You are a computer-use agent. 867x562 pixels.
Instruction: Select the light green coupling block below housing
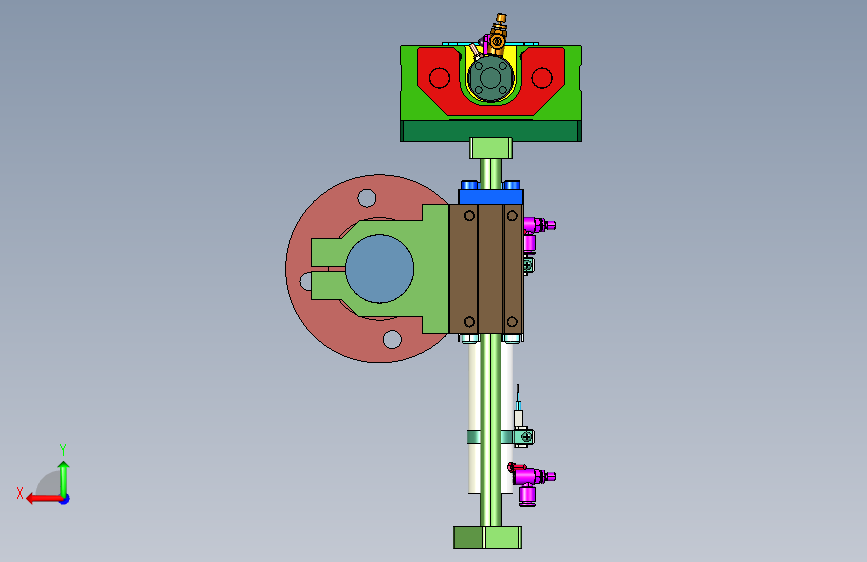point(491,148)
